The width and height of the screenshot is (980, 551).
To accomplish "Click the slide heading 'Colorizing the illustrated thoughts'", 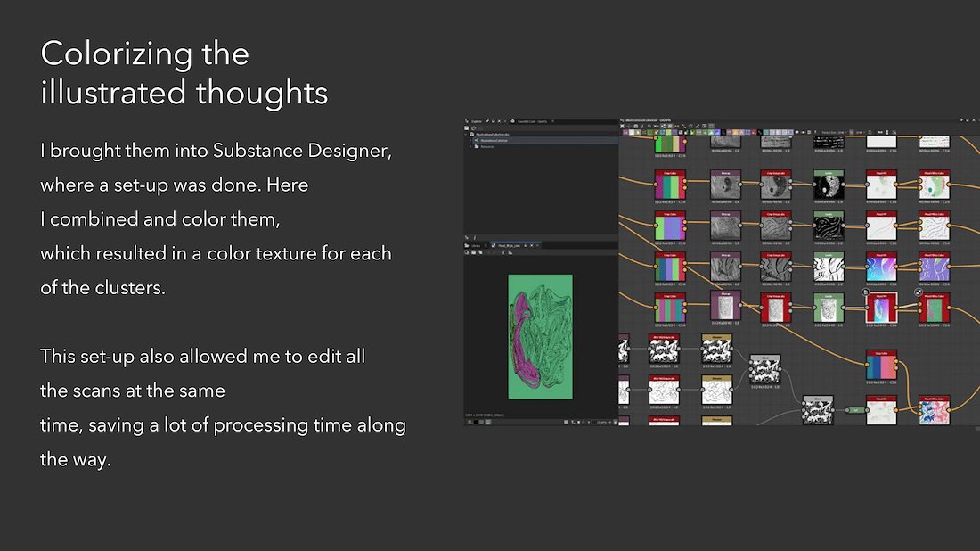I will (x=184, y=72).
